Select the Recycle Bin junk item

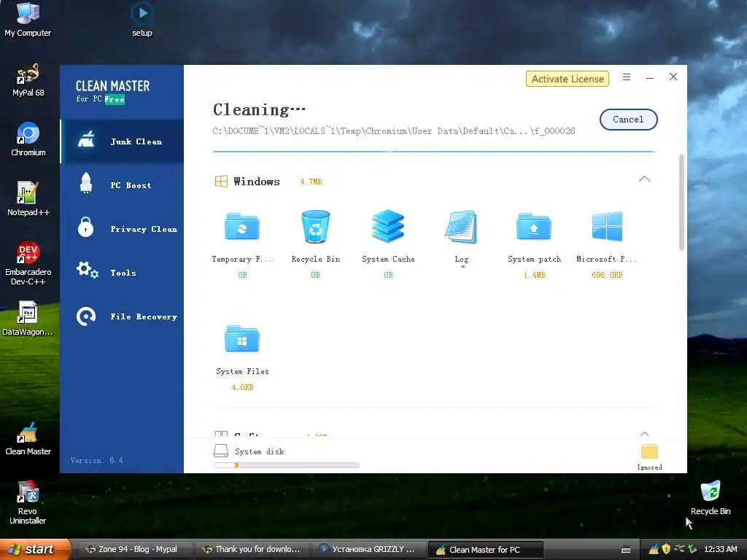315,227
